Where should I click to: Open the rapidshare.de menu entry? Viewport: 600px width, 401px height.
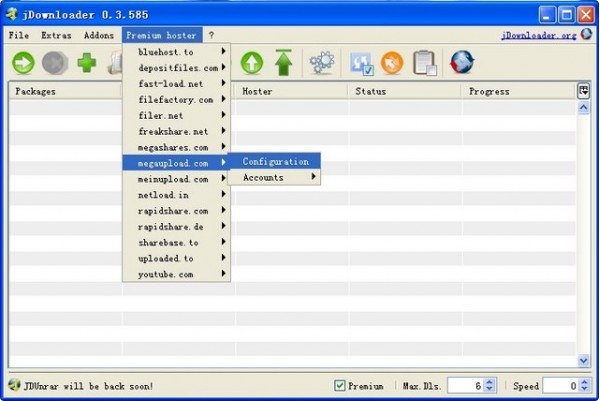(x=176, y=227)
